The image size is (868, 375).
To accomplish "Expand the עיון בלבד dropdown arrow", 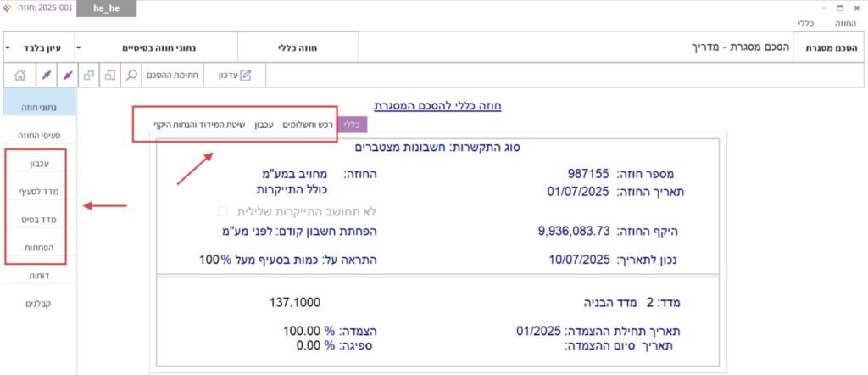I will pyautogui.click(x=8, y=48).
